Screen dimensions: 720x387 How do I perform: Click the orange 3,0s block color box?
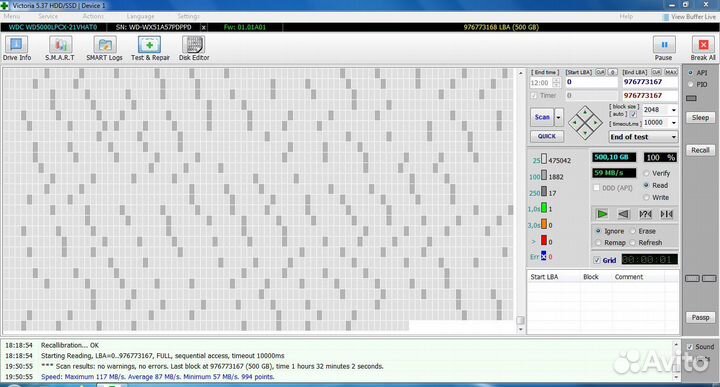(x=544, y=224)
